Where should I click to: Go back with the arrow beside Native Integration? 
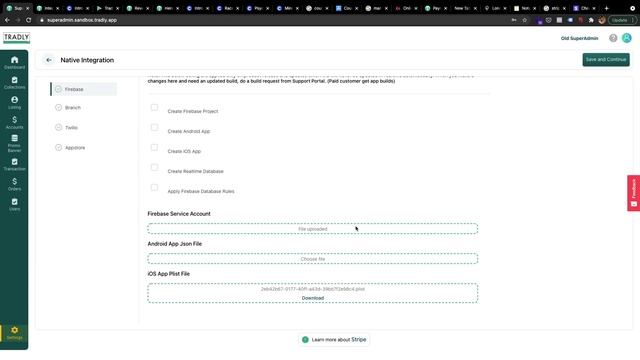tap(49, 60)
